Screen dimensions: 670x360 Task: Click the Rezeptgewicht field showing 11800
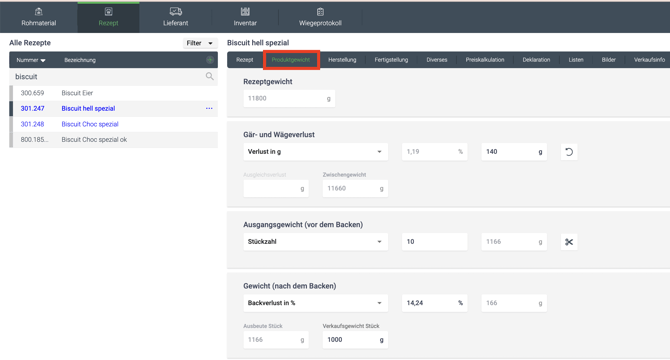289,98
